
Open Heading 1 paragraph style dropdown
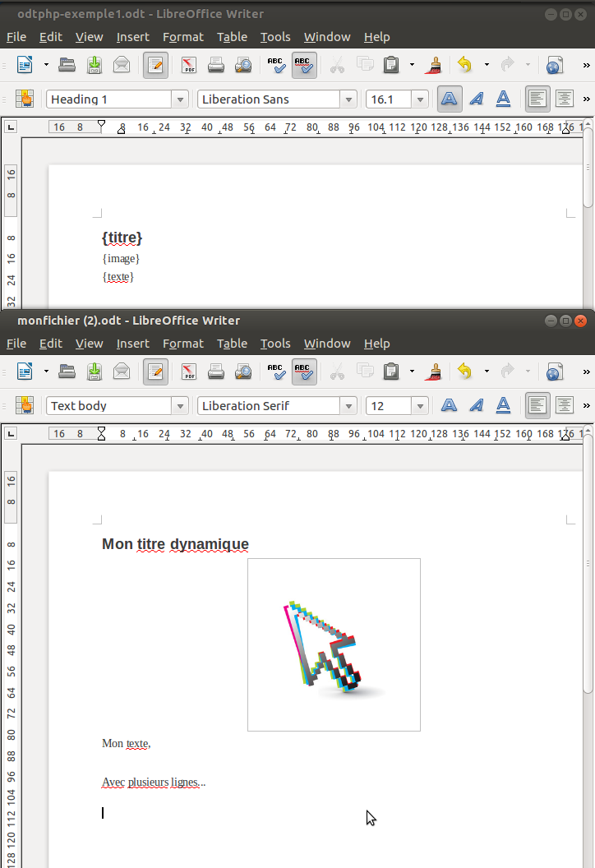pyautogui.click(x=180, y=99)
